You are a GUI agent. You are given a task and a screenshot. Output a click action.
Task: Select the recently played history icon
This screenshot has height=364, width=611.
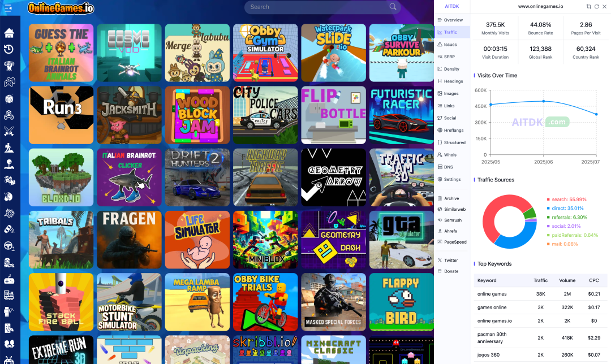[10, 50]
